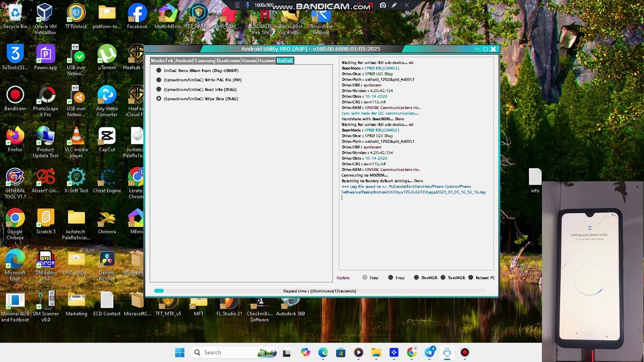Image resolution: width=644 pixels, height=362 pixels.
Task: Switch to the Android tab
Action: [x=184, y=61]
